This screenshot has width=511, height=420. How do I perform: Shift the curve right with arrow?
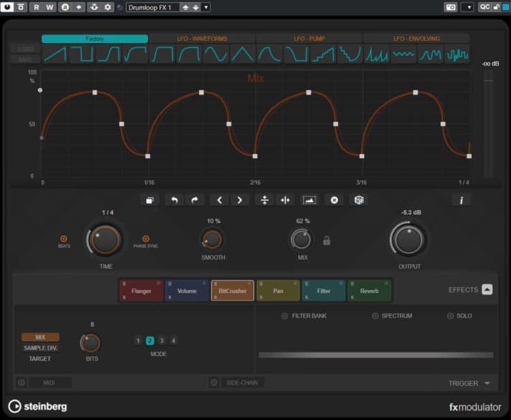click(x=240, y=200)
